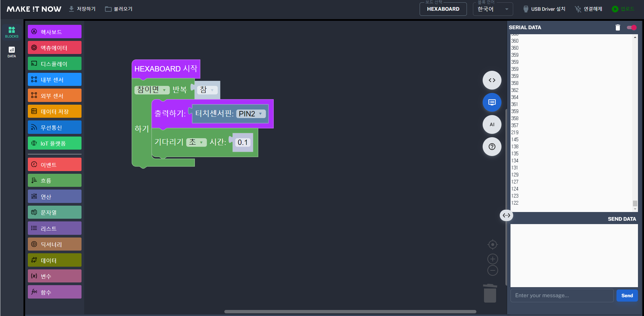
Task: Open the IoT 플랫폼 block category
Action: [x=55, y=143]
